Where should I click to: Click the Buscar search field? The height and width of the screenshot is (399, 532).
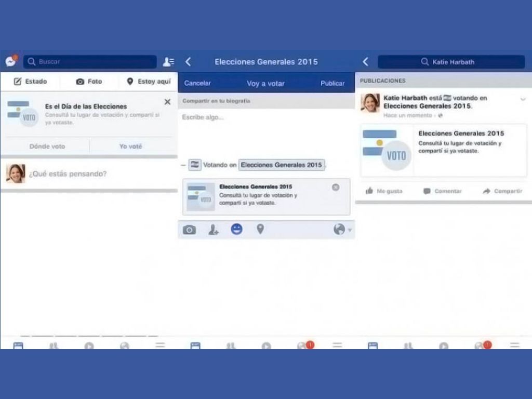tap(90, 61)
